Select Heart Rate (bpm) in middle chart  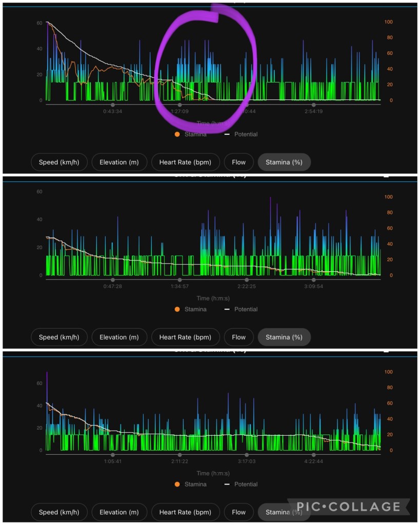pos(185,337)
